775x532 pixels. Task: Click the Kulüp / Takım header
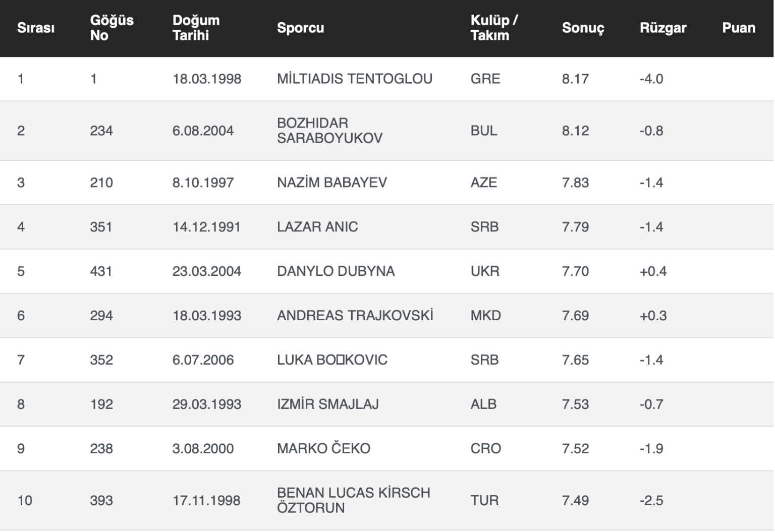coord(493,28)
